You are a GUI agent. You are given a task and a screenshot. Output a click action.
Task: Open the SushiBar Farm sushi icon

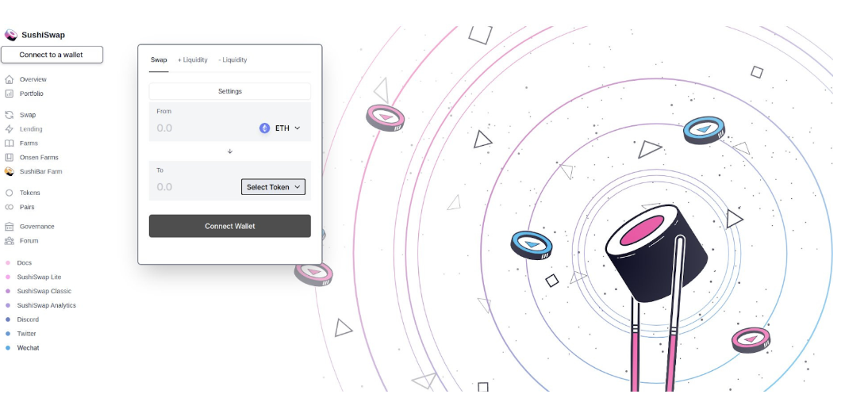tap(10, 171)
